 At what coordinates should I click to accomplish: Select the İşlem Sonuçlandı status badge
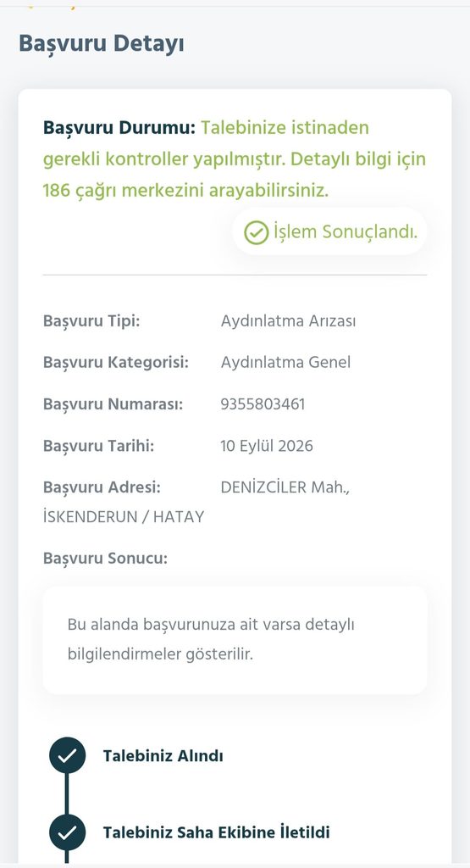point(329,232)
